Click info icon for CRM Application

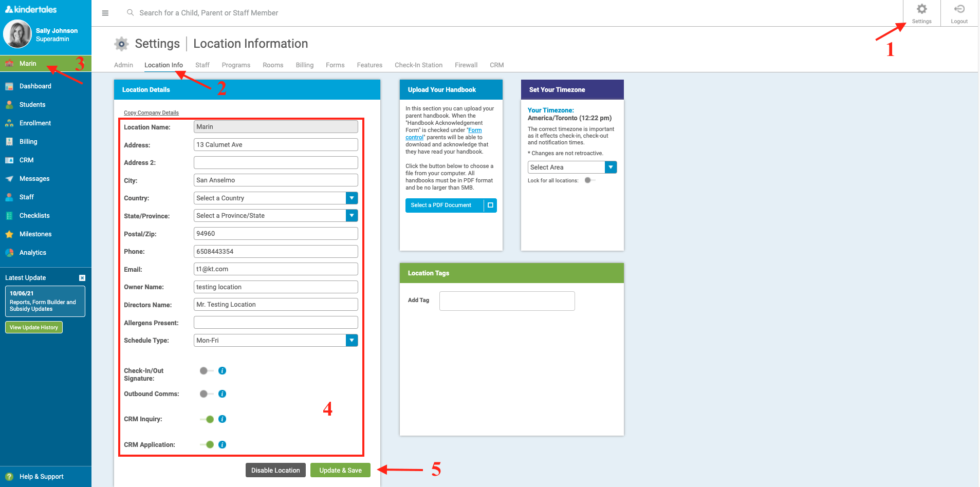(x=223, y=445)
